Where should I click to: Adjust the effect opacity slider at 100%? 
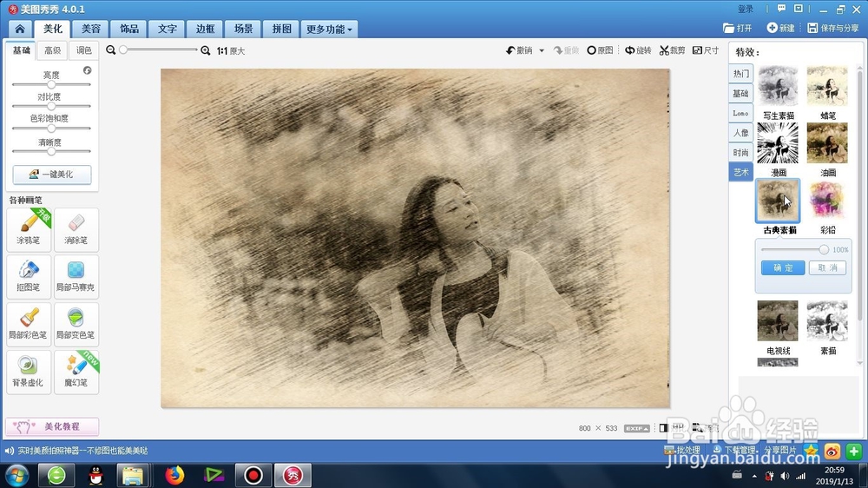click(x=824, y=250)
